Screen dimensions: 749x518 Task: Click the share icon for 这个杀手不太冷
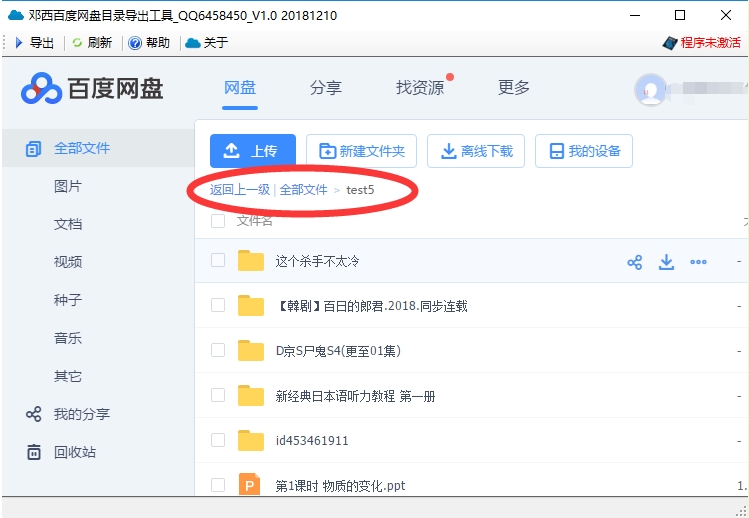[635, 262]
